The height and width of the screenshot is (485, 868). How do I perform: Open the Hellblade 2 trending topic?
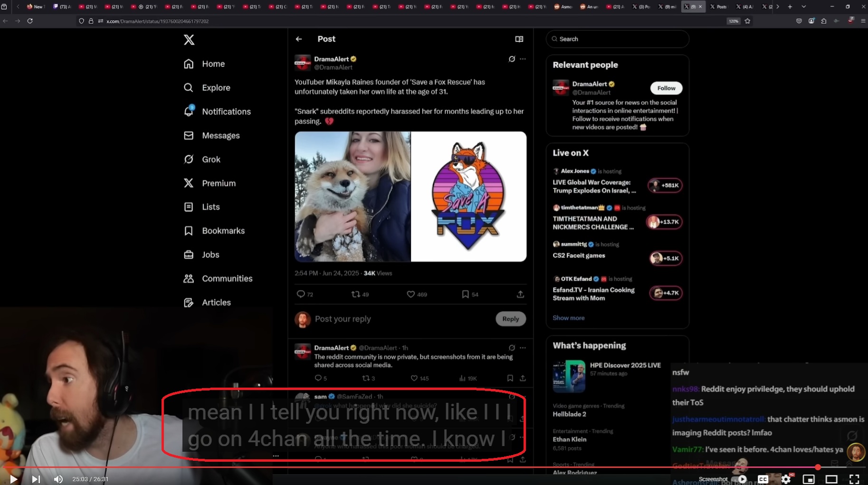tap(617, 410)
